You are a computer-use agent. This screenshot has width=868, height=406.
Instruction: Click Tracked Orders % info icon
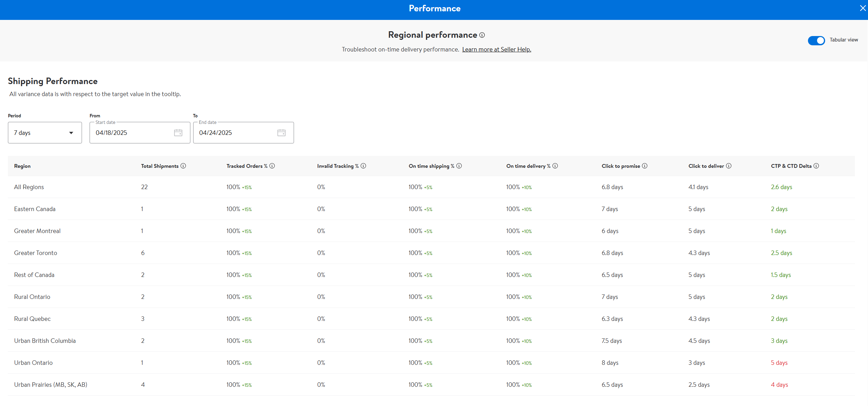pyautogui.click(x=272, y=166)
